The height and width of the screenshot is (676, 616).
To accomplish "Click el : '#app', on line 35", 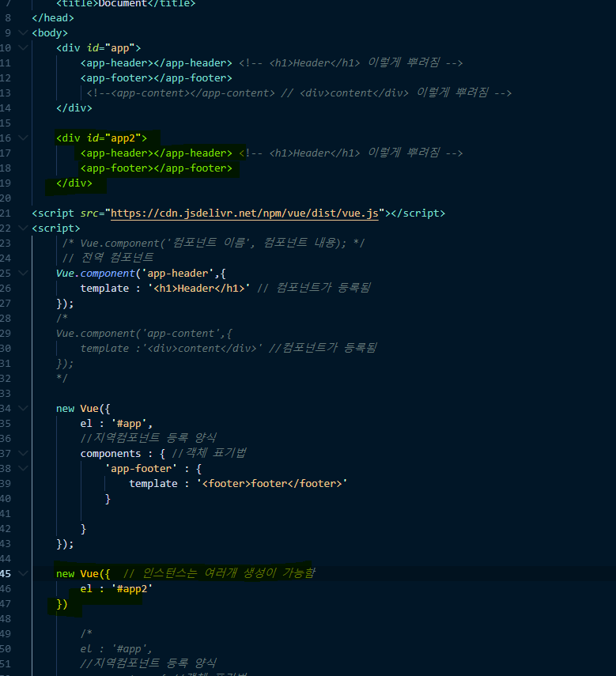I will (x=116, y=424).
